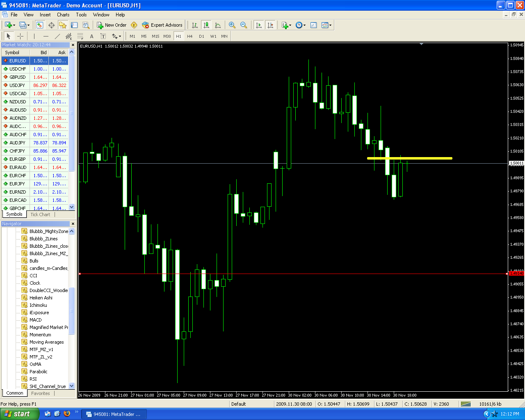Switch chart to candlesticks style
This screenshot has height=420, width=525.
[206, 25]
